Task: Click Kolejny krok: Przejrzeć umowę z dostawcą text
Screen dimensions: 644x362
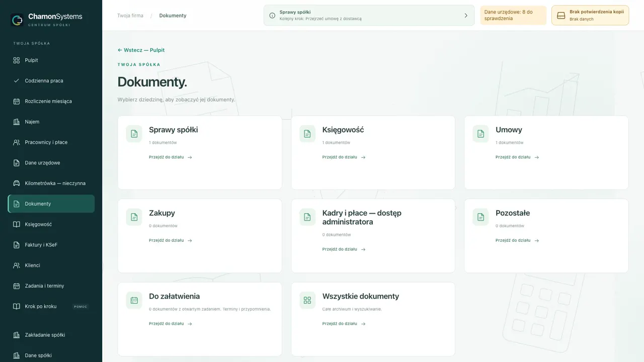Action: click(x=320, y=19)
